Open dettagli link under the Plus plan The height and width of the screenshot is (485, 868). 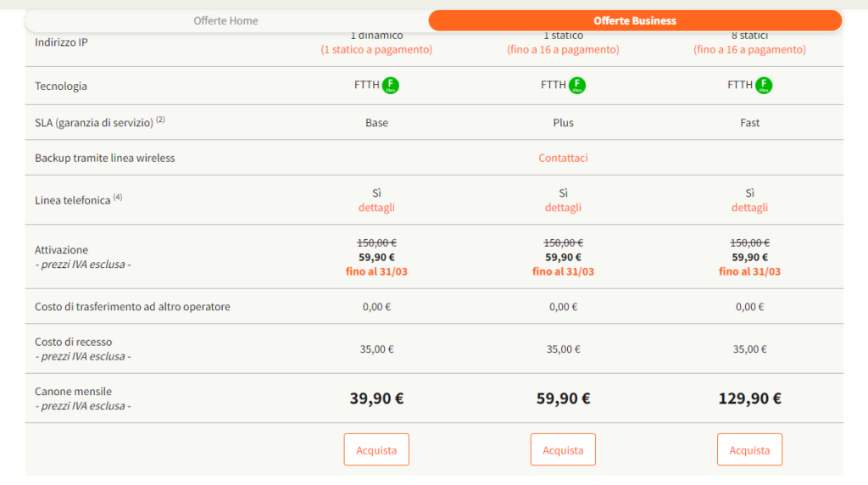563,208
